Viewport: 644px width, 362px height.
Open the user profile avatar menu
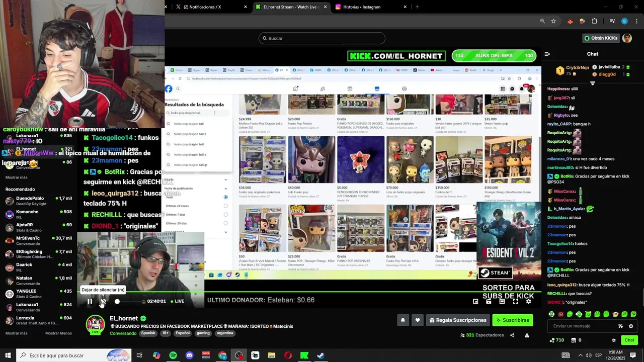[627, 38]
